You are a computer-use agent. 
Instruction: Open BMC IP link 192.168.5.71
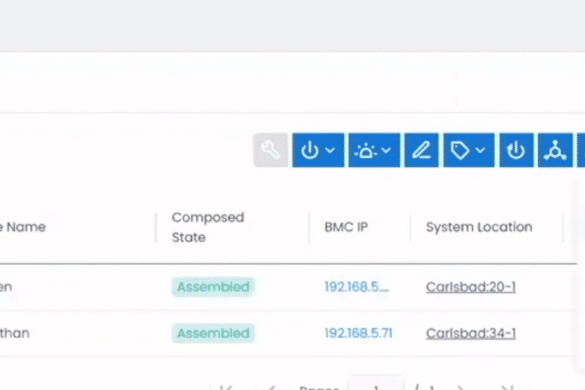359,333
